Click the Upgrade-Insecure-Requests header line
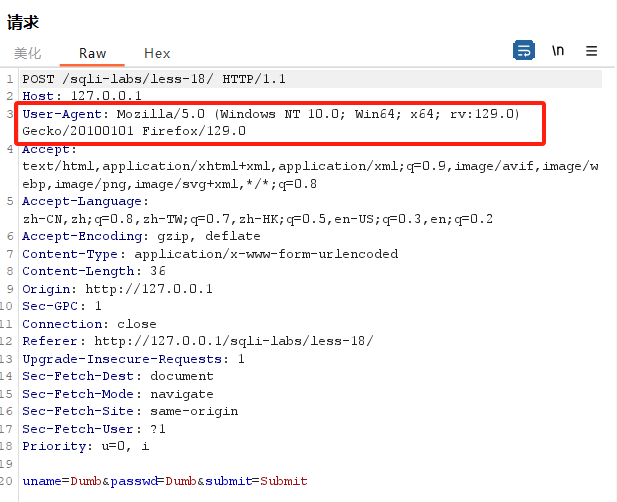 pyautogui.click(x=133, y=359)
